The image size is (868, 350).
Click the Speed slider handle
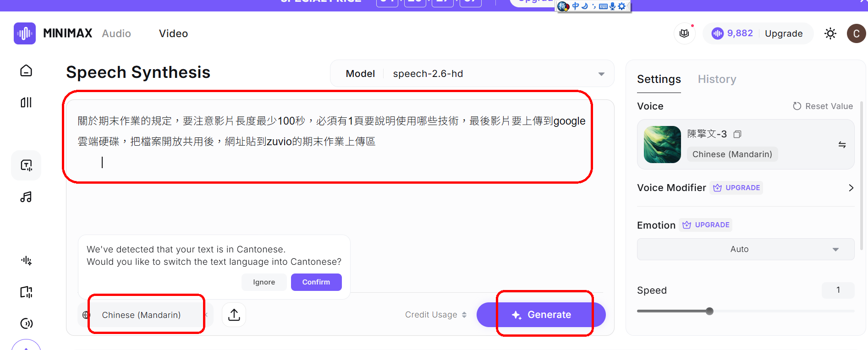pos(709,312)
